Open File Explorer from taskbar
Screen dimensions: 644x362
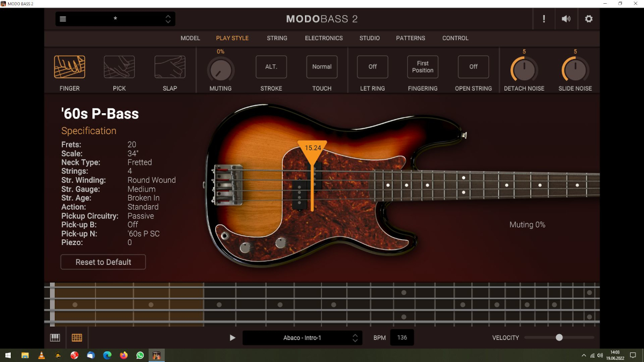pos(25,355)
